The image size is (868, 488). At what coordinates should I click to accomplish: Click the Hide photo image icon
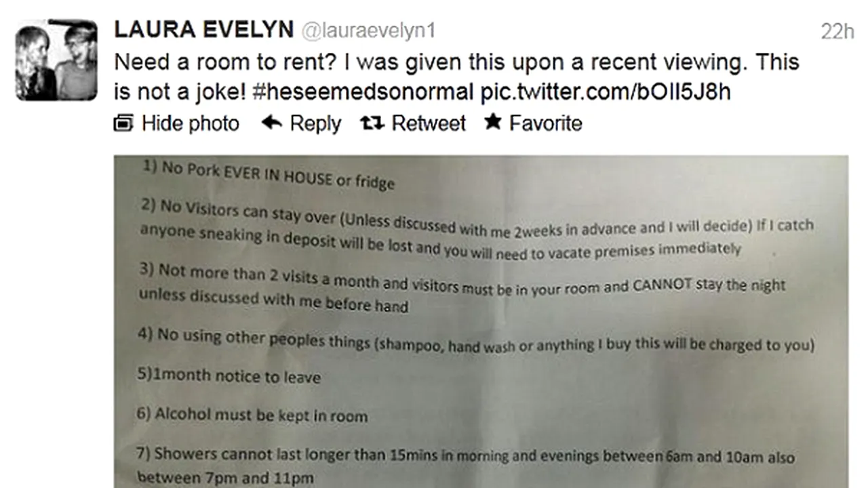[124, 123]
